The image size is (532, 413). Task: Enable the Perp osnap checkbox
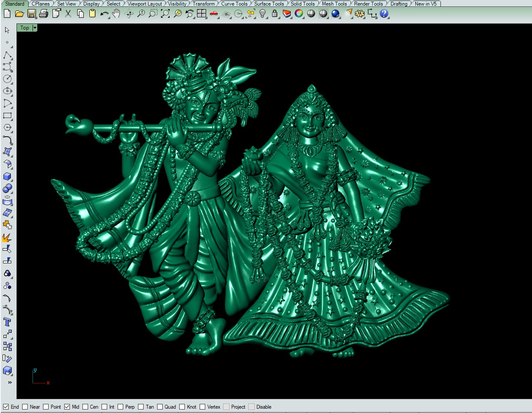[x=121, y=407]
